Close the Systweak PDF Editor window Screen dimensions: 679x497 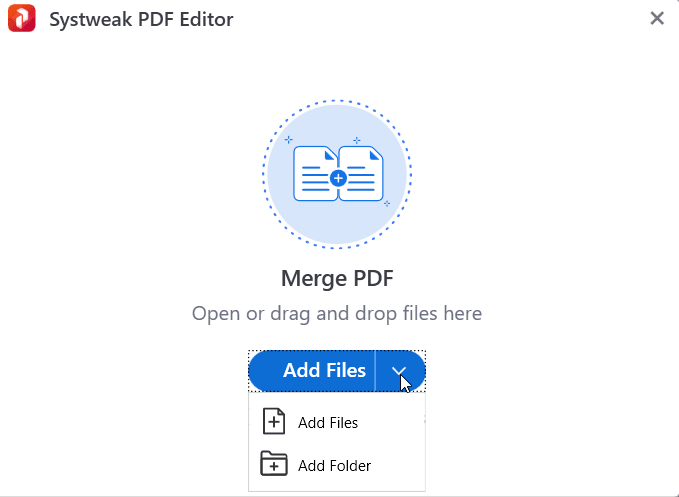pos(657,18)
